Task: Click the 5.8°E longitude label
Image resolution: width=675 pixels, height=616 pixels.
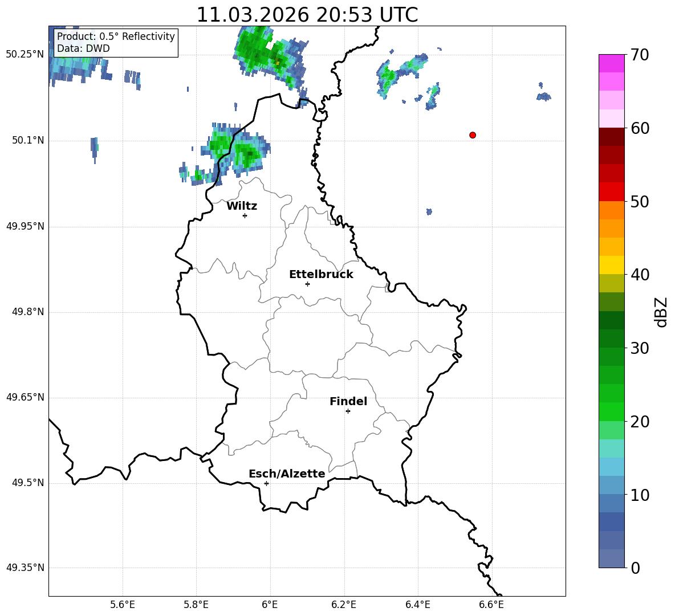Action: point(196,605)
